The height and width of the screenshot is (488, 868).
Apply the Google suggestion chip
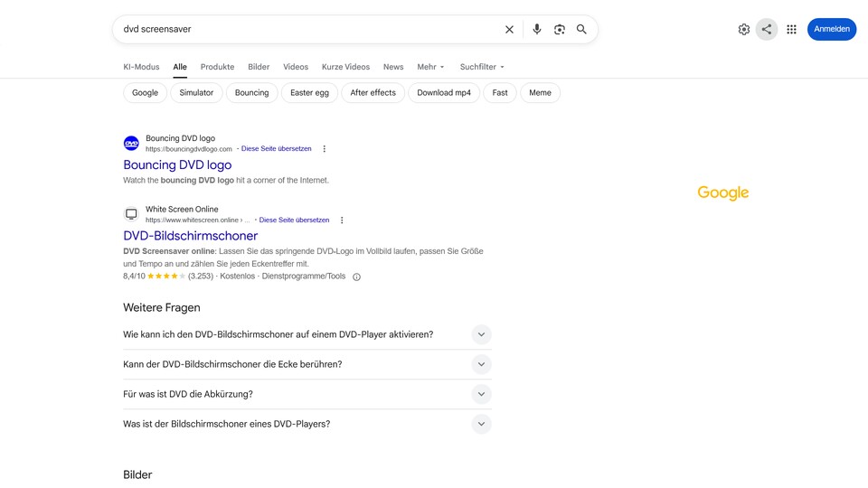click(x=145, y=93)
